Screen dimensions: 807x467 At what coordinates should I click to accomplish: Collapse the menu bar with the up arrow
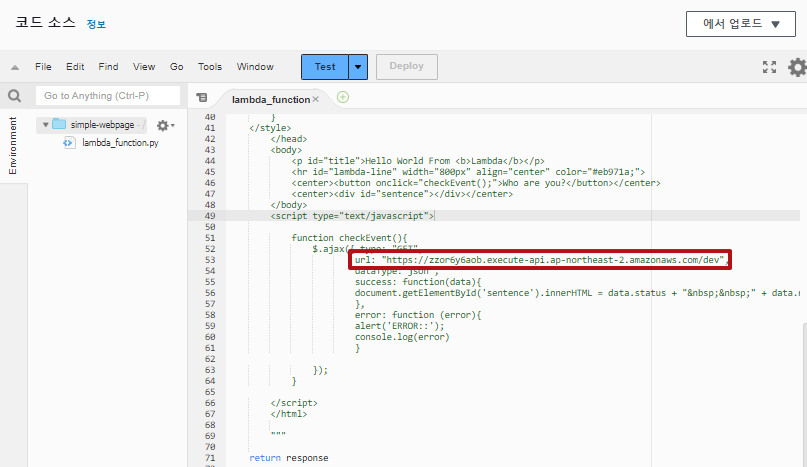coord(15,67)
